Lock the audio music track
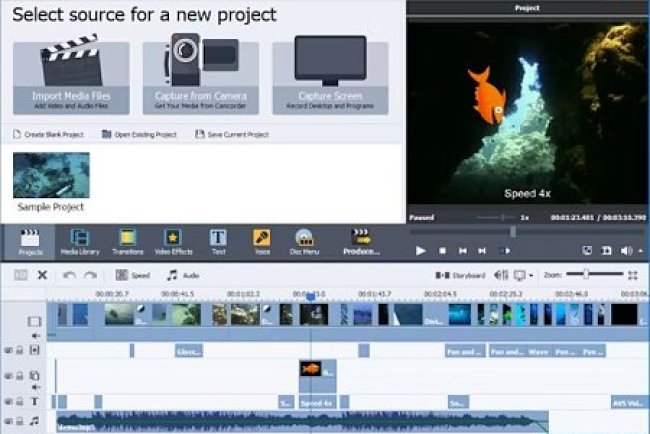650x434 pixels. pyautogui.click(x=19, y=421)
